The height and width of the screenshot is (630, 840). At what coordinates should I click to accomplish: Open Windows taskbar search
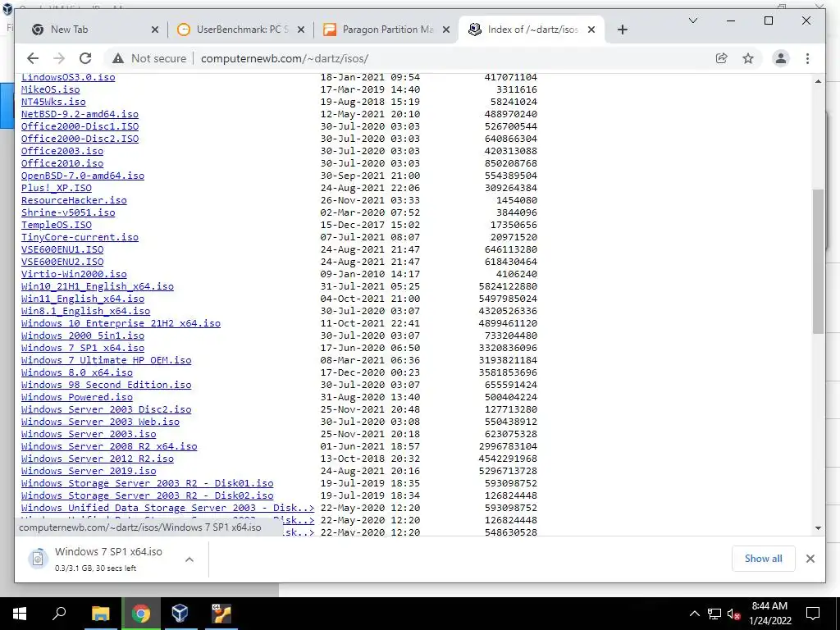59,614
